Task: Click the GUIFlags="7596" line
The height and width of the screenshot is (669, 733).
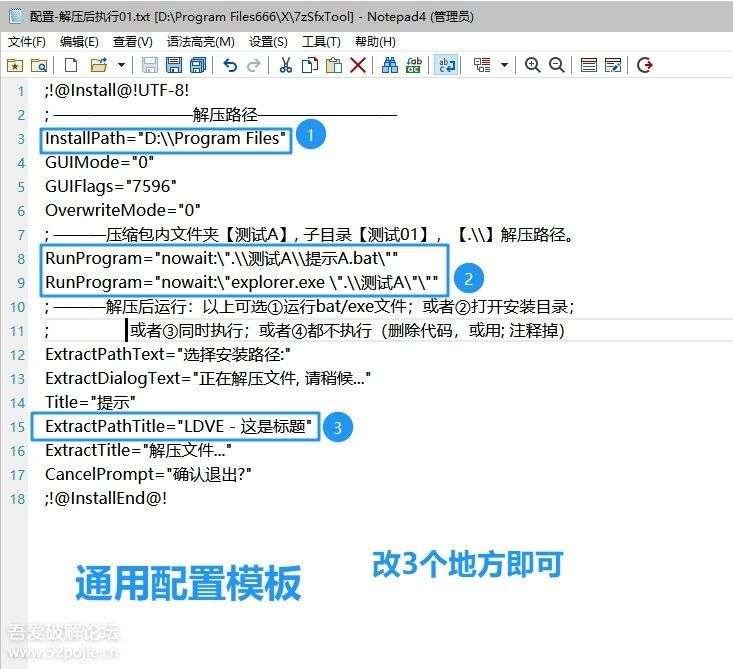Action: pos(110,186)
